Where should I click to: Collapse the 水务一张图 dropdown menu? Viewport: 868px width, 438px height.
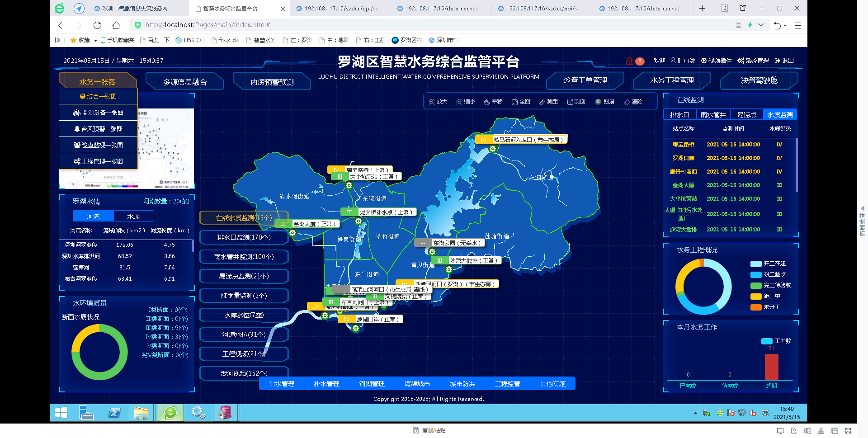pos(98,82)
